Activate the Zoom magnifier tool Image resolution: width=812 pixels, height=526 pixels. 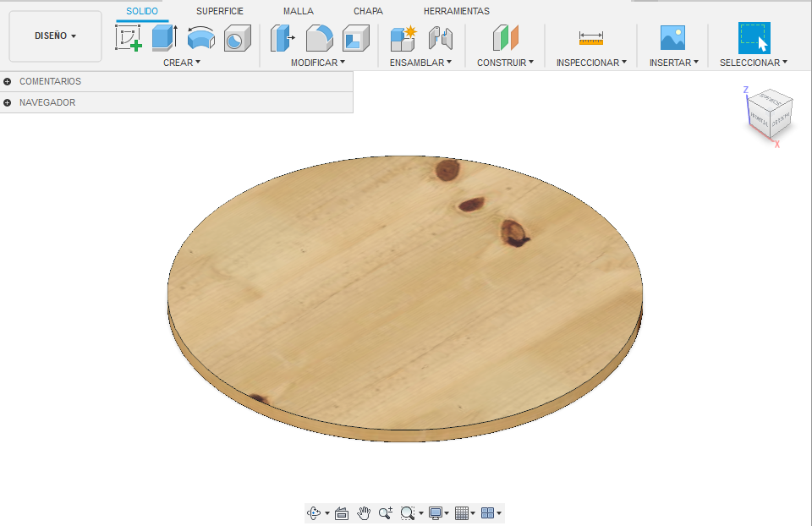(385, 512)
